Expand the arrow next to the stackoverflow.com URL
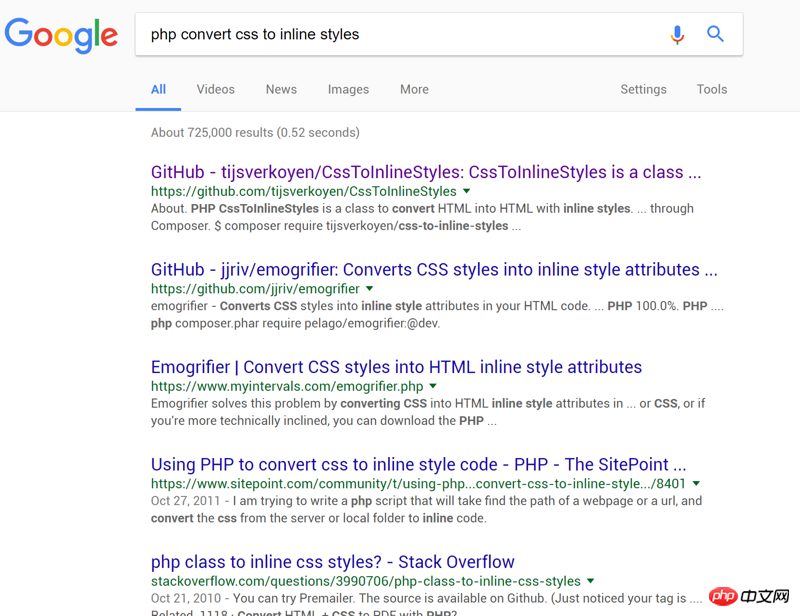800x616 pixels. coord(591,581)
